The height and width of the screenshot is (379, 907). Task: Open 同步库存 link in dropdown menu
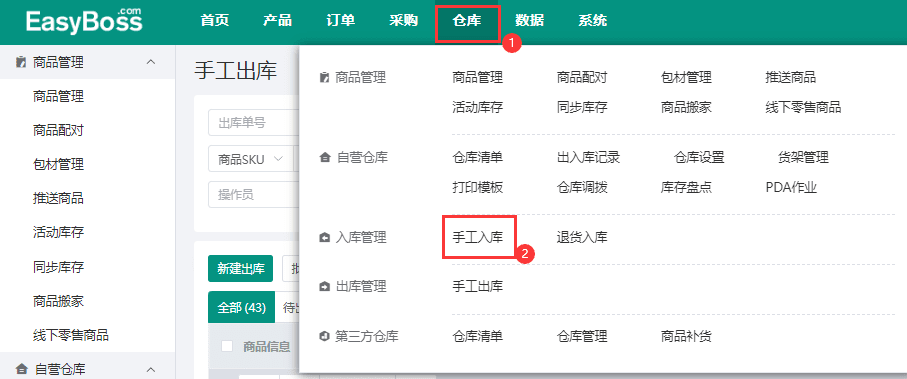pyautogui.click(x=582, y=107)
